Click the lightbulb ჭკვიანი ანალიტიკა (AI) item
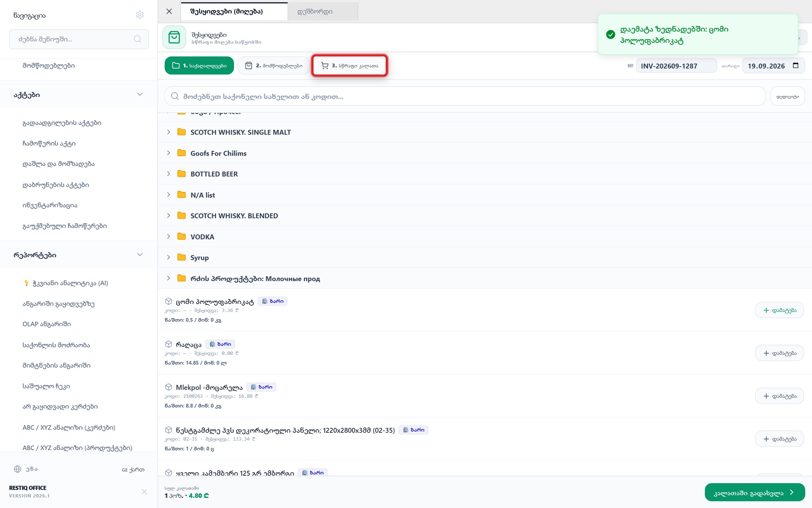The height and width of the screenshot is (508, 812). (x=65, y=283)
